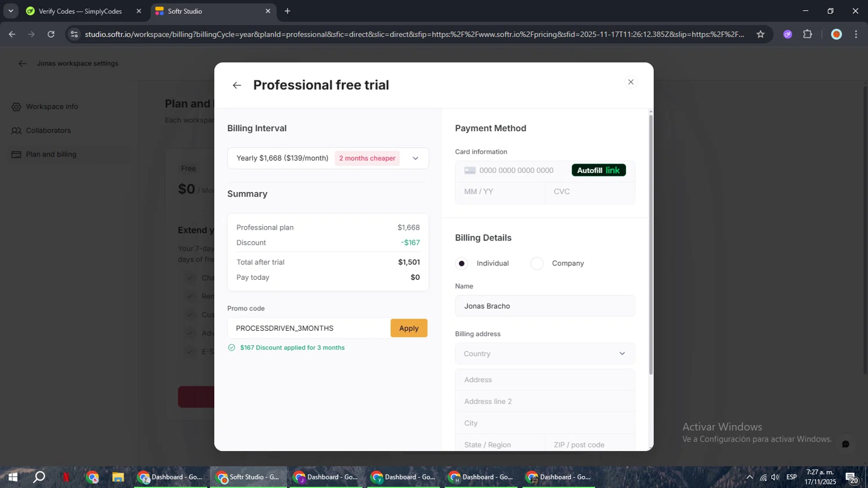Viewport: 868px width, 488px height.
Task: Open the Netflix taskbar icon
Action: click(x=66, y=477)
